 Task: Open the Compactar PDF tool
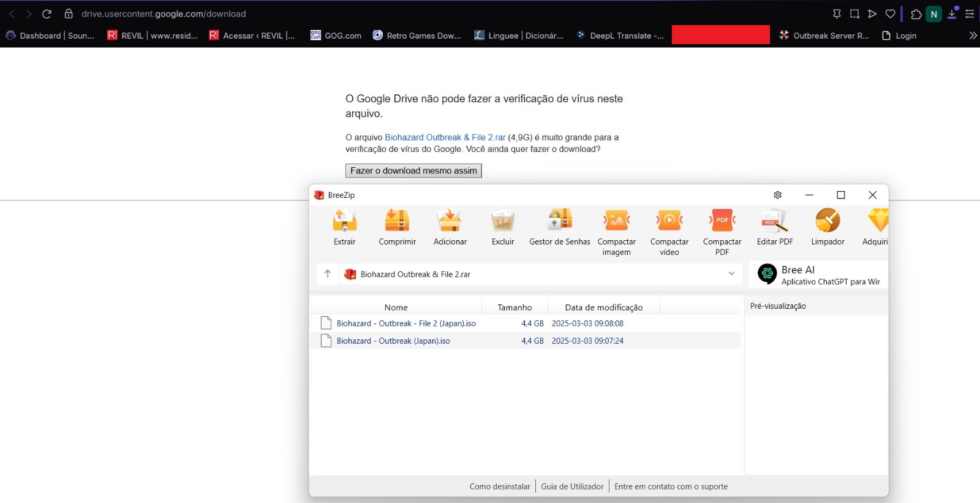click(722, 221)
